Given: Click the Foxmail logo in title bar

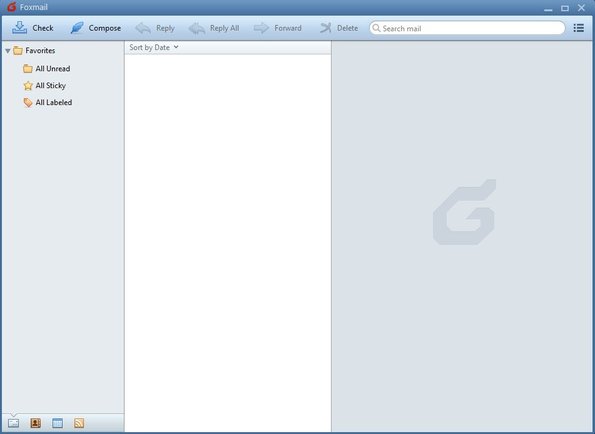Looking at the screenshot, I should point(11,7).
